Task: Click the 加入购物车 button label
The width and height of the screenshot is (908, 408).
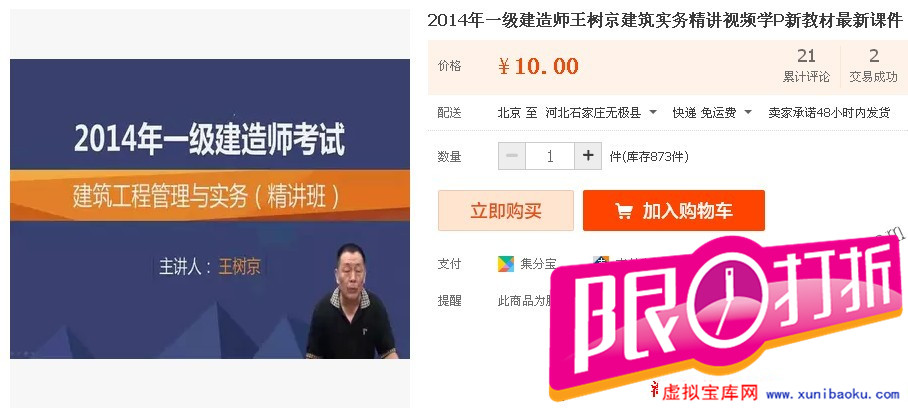Action: click(x=687, y=211)
